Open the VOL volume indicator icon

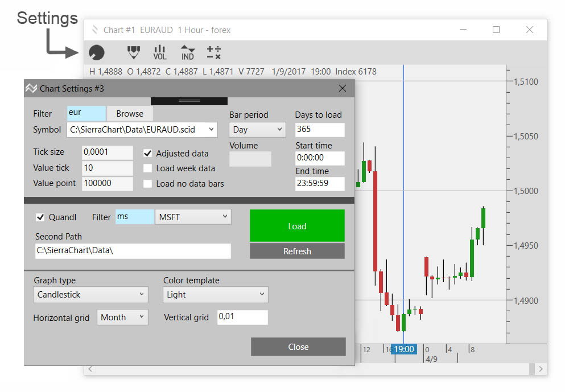(160, 53)
